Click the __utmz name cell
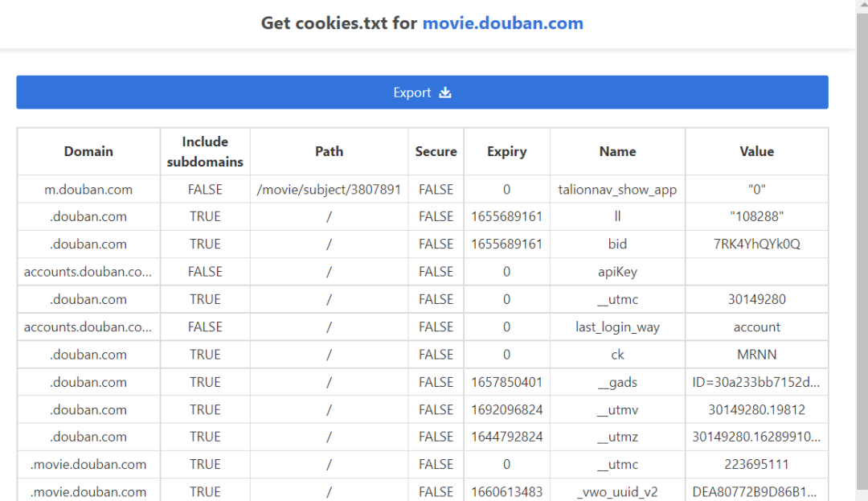Screen dimensions: 868x501 click(618, 437)
